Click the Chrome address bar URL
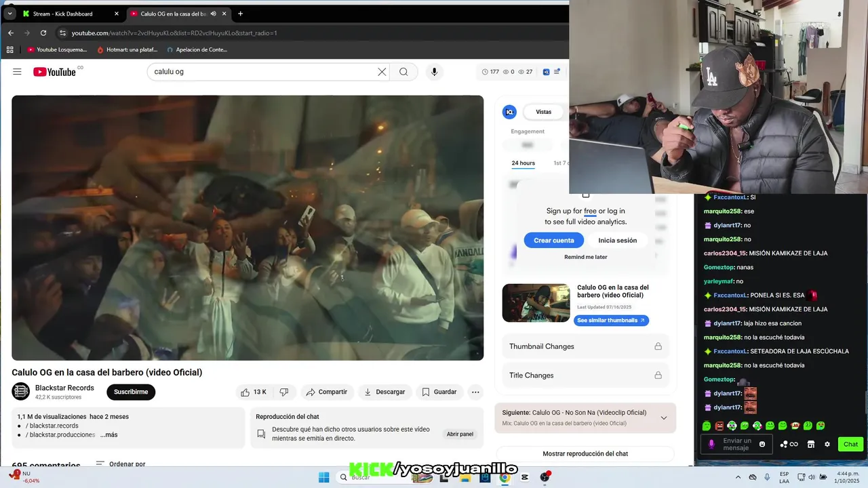The image size is (868, 488). pos(174,33)
